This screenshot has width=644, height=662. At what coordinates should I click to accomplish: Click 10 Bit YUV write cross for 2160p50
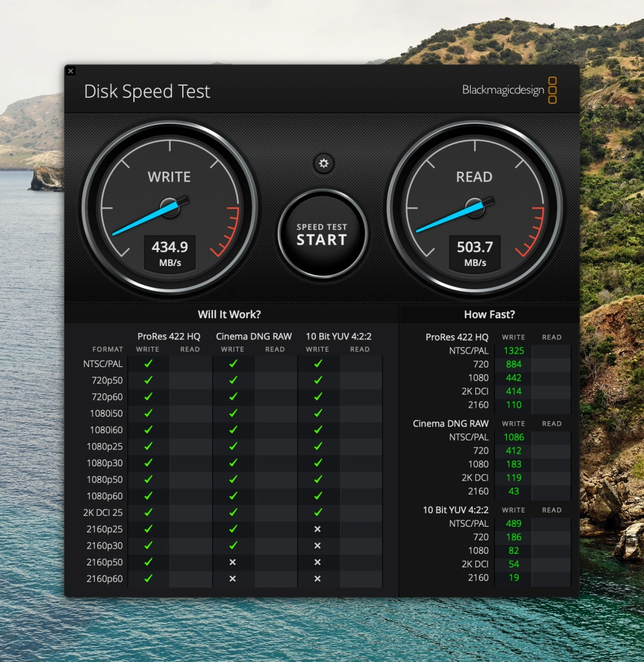coord(317,562)
